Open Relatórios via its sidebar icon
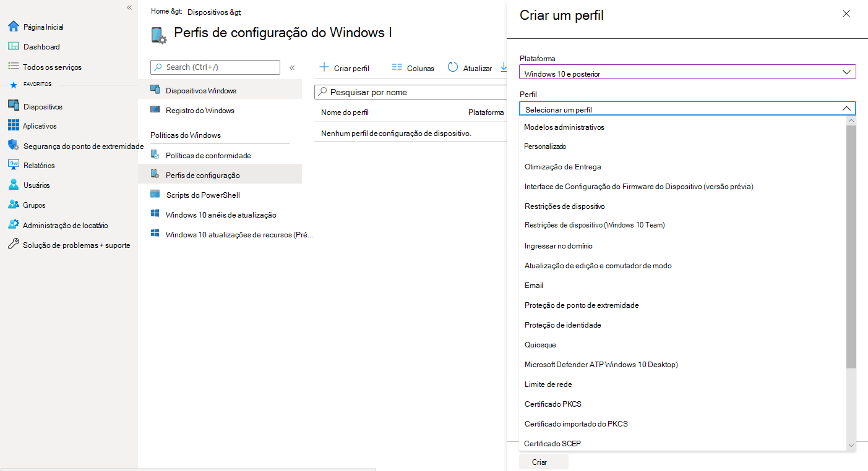 click(14, 164)
